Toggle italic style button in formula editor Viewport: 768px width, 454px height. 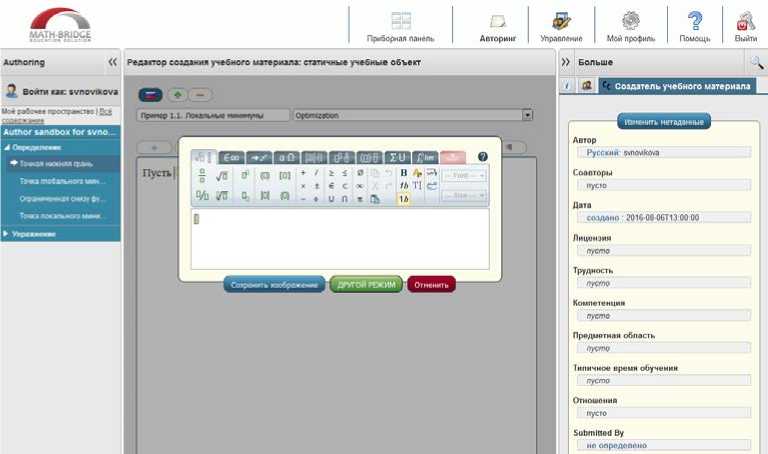(x=404, y=186)
